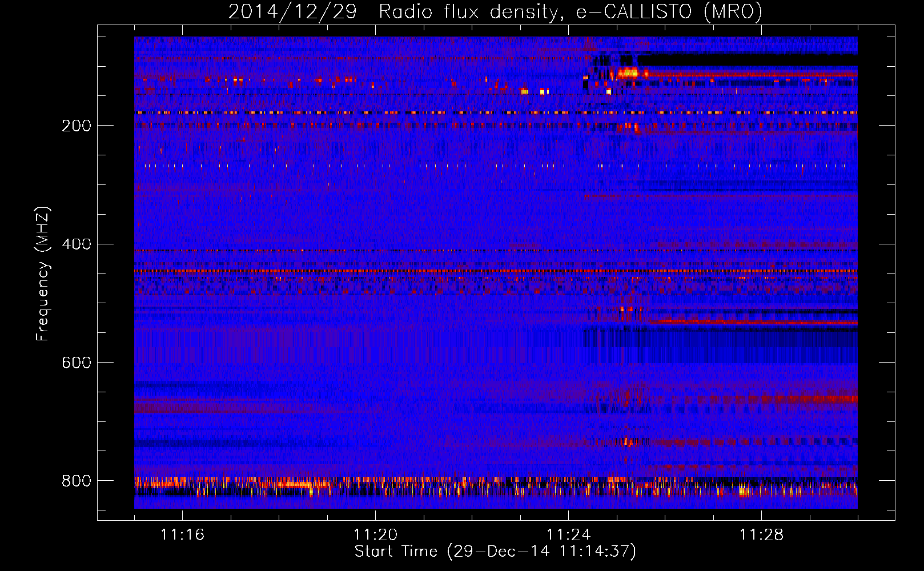Click the 400 frequency tick label

coord(77,244)
